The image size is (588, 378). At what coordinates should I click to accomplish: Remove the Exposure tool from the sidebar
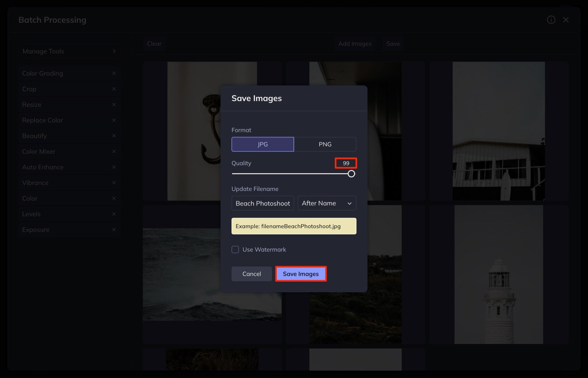pyautogui.click(x=114, y=229)
